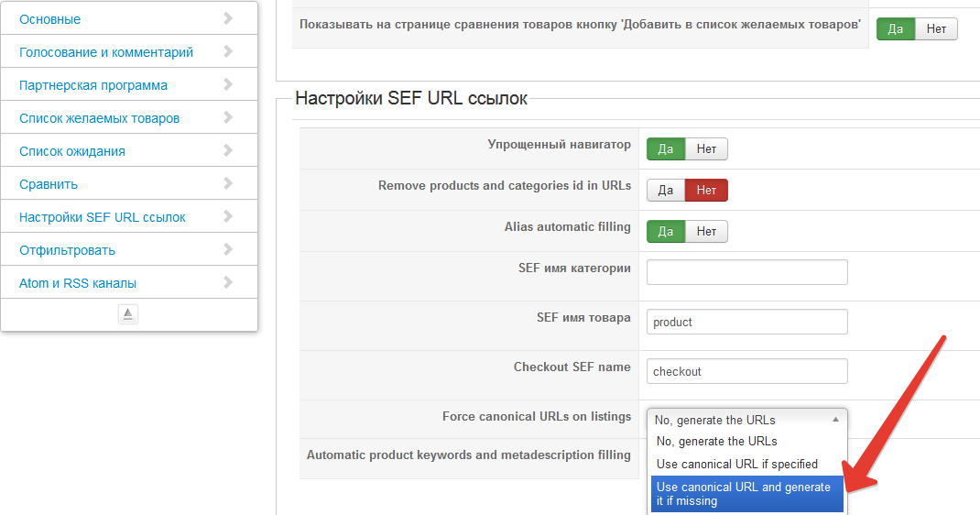Collapse sidebar menu with the up-arrow button
Screen dimensions: 980x515
pos(128,314)
